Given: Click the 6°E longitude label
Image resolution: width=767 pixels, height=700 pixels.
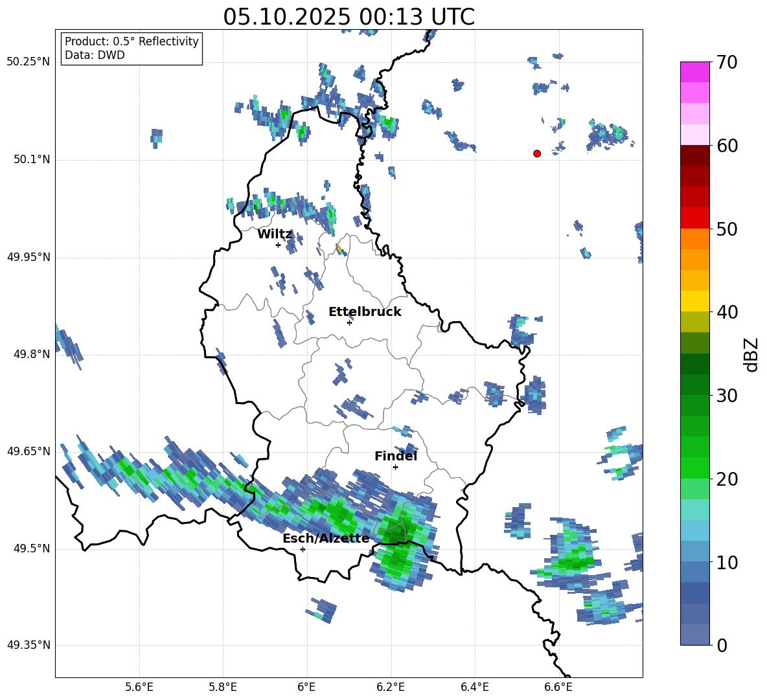Looking at the screenshot, I should (306, 687).
